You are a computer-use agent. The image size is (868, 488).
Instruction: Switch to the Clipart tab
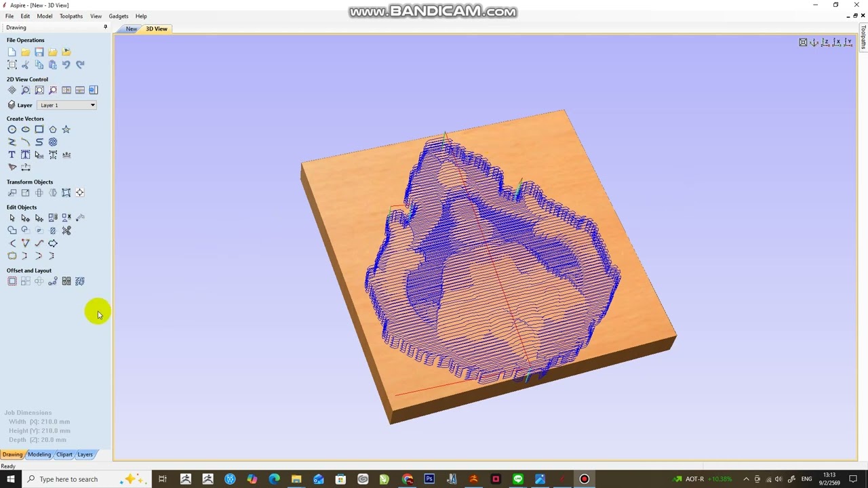(64, 455)
